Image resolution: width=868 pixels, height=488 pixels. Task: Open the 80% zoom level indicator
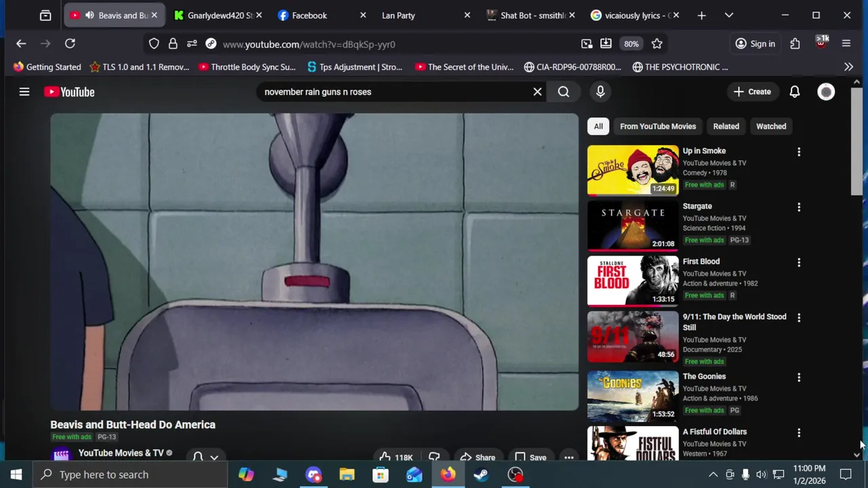click(631, 43)
